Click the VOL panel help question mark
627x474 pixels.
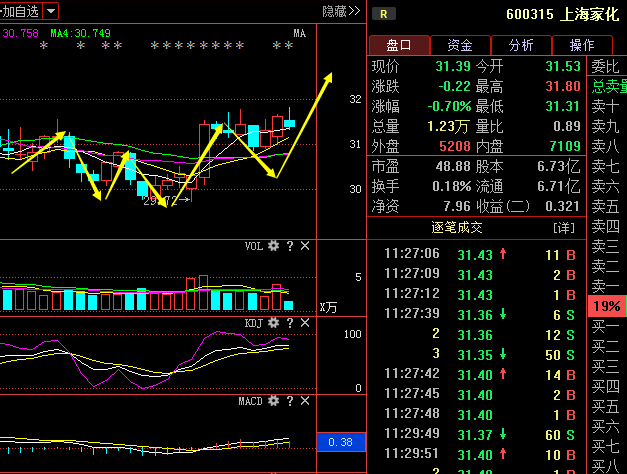(290, 246)
